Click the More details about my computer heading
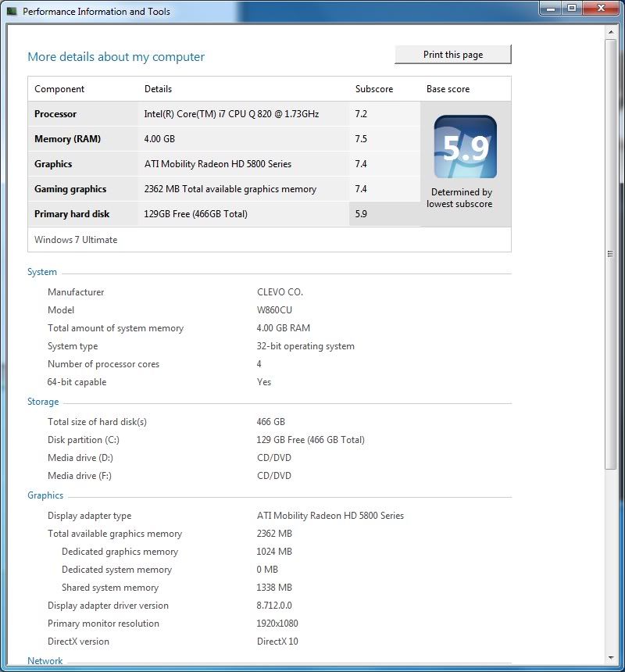The image size is (625, 672). tap(116, 57)
